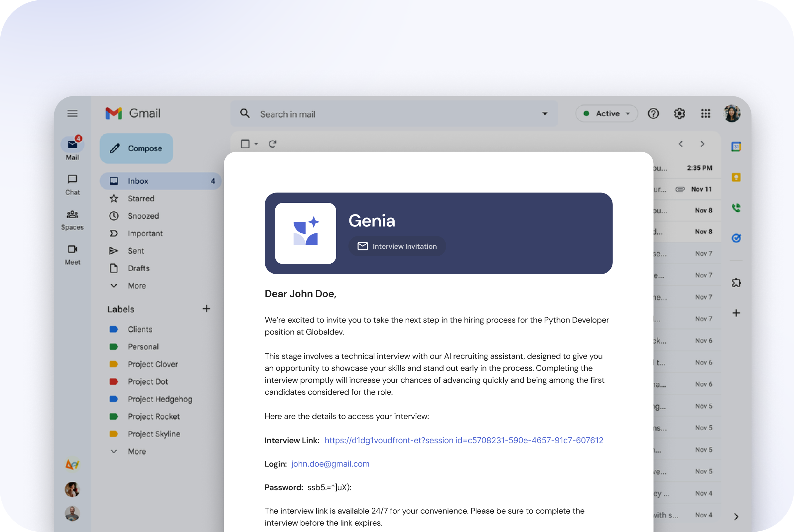Screen dimensions: 794x532
Task: Open the email dated 2:35 PM
Action: 687,168
